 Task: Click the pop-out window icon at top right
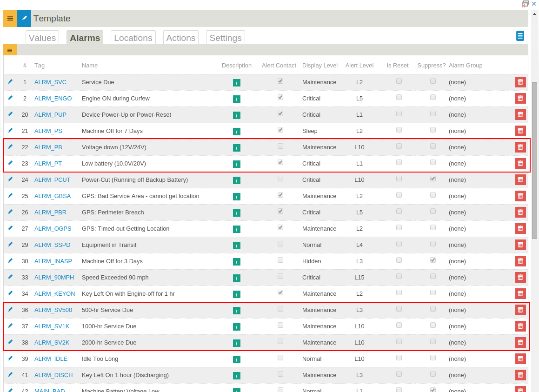(525, 4)
